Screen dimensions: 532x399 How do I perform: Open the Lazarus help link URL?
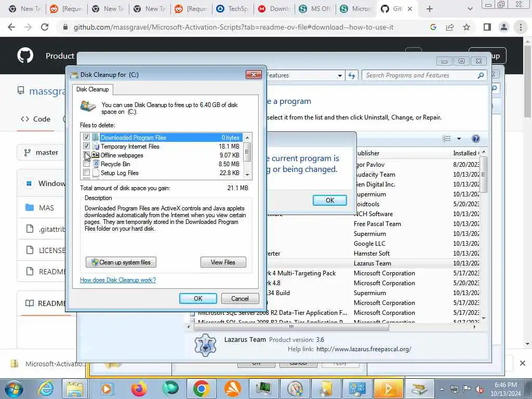(364, 349)
